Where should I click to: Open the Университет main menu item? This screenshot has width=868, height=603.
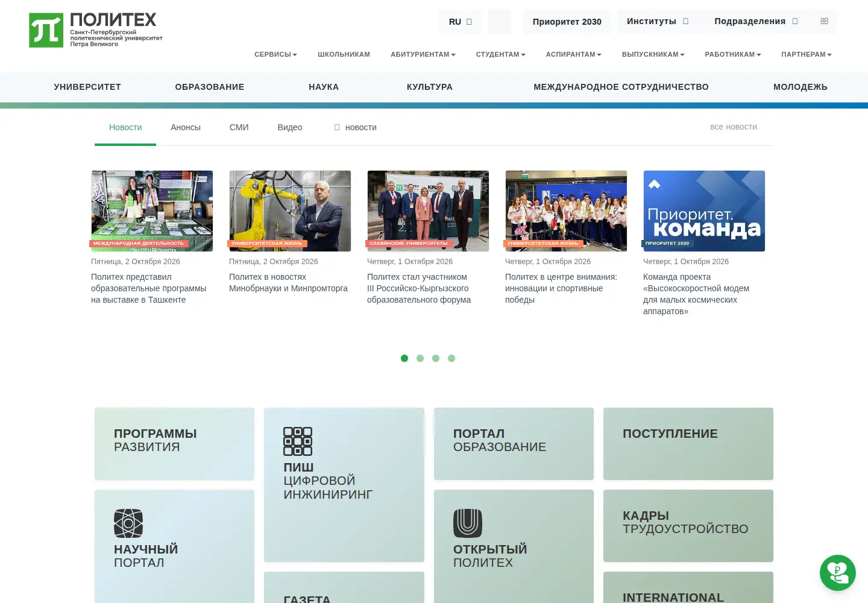(x=87, y=87)
